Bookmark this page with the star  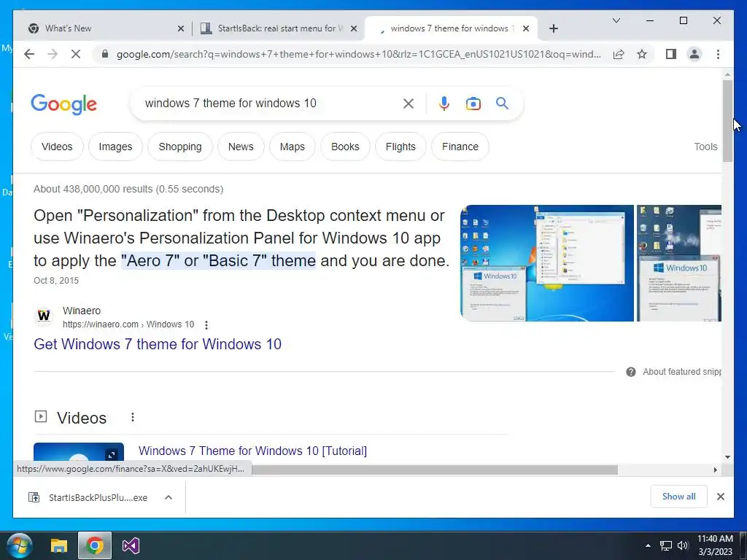(x=642, y=54)
